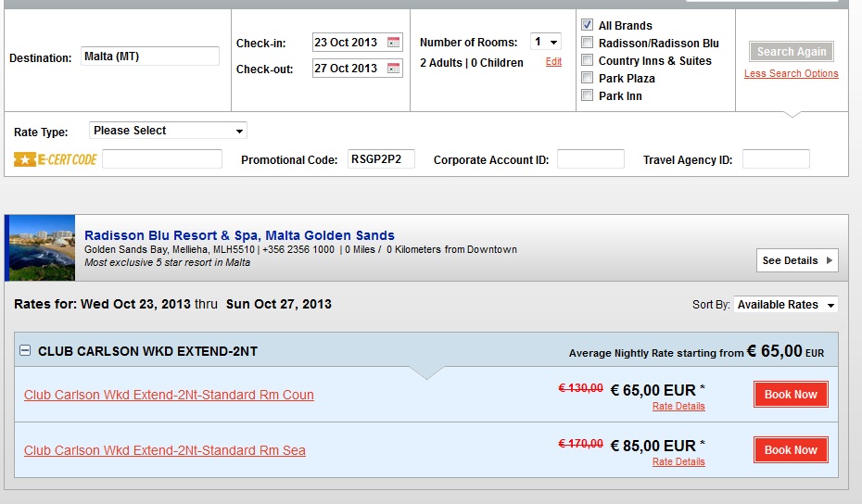Click the See Details arrow button
The width and height of the screenshot is (862, 504).
point(797,260)
